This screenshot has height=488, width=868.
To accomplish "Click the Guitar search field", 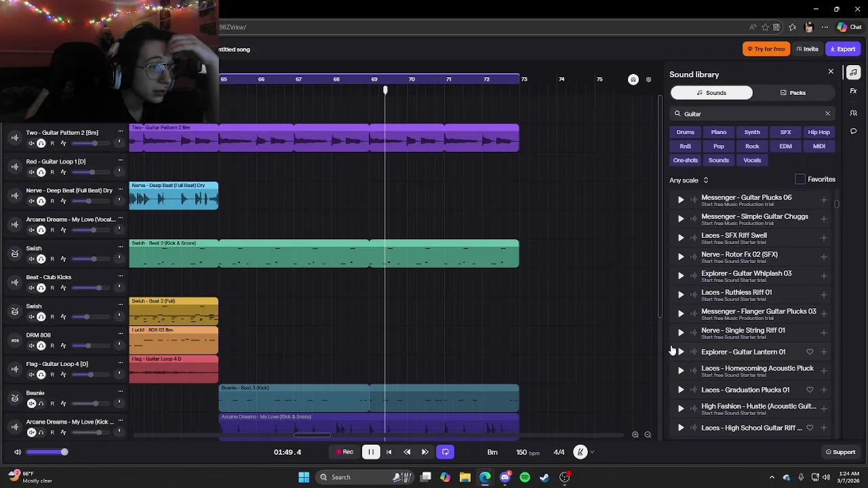I will tap(751, 114).
